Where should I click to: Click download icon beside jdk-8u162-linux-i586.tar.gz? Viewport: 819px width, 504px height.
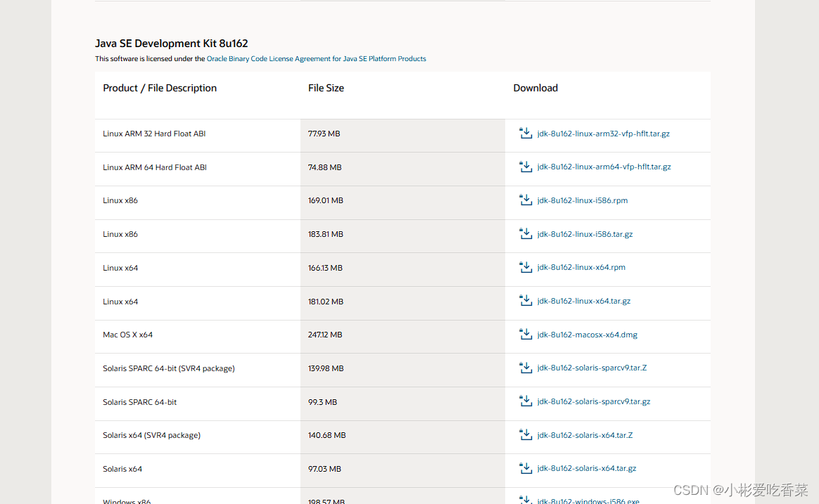tap(526, 234)
